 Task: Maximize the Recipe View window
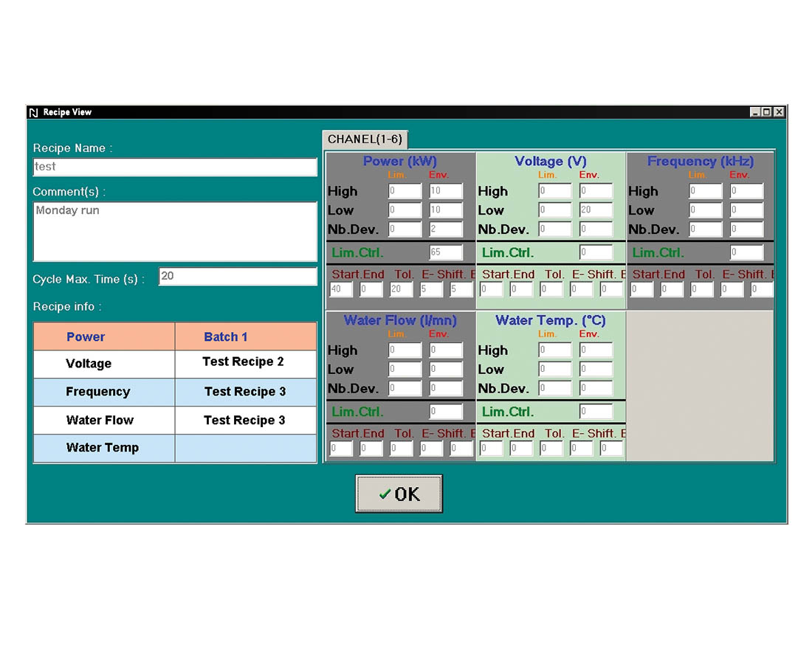(766, 112)
